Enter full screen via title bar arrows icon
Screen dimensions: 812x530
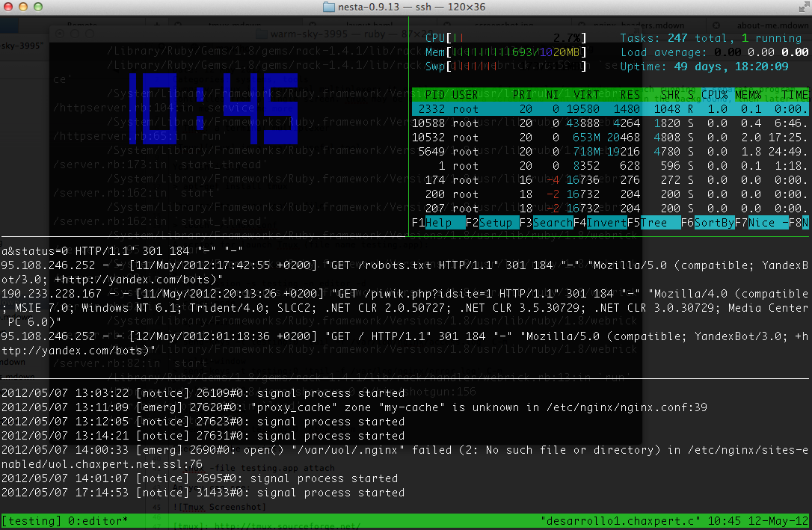(804, 7)
